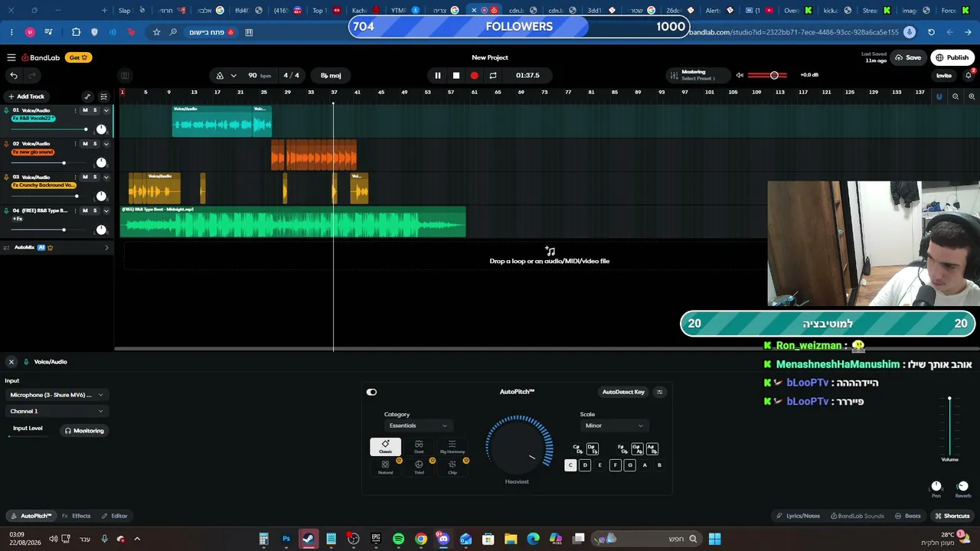Open the BandLab hamburger menu

point(11,57)
